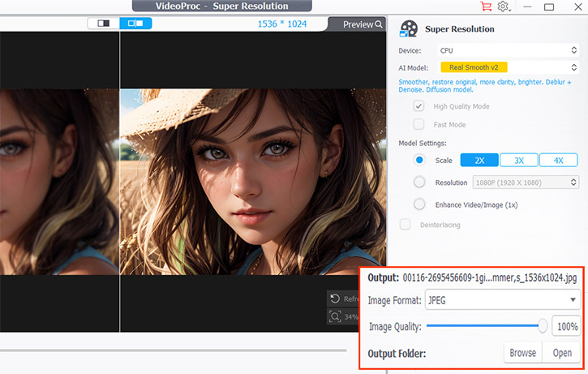Open the Image Format JPEG dropdown
The width and height of the screenshot is (588, 374).
503,300
